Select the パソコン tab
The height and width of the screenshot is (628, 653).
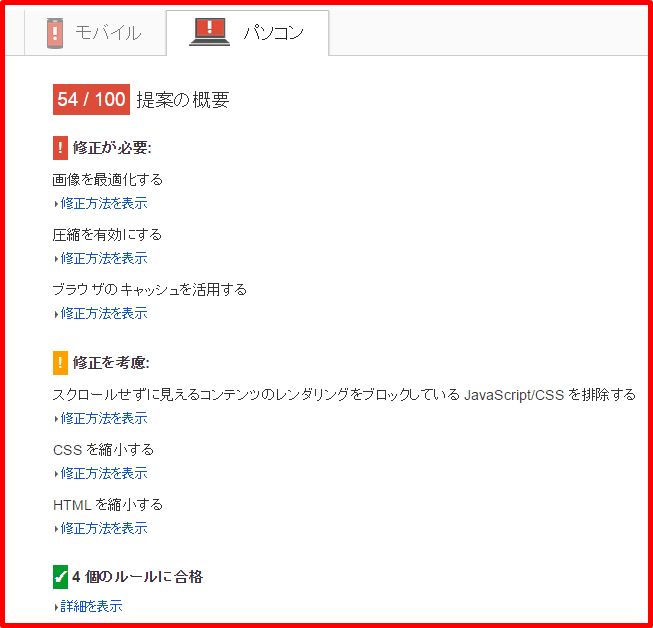[247, 32]
